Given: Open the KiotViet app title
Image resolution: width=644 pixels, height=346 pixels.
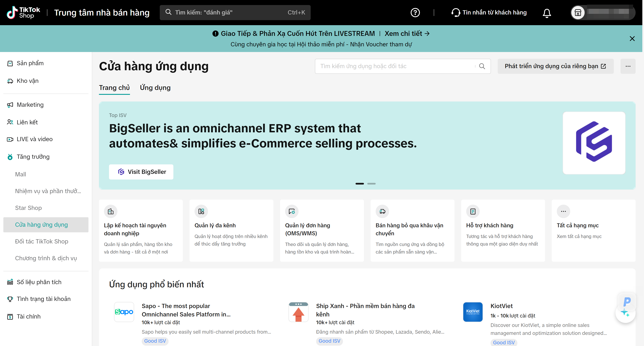Looking at the screenshot, I should (x=501, y=306).
